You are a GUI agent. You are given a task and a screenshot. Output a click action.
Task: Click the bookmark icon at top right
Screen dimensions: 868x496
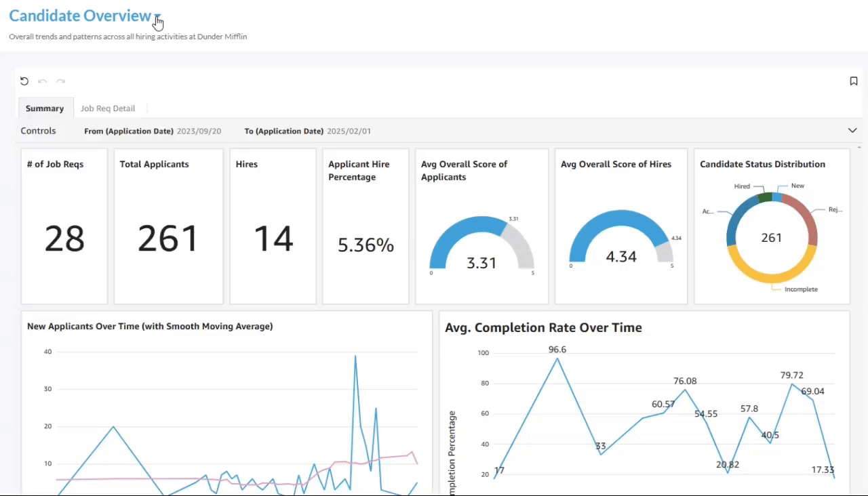854,81
